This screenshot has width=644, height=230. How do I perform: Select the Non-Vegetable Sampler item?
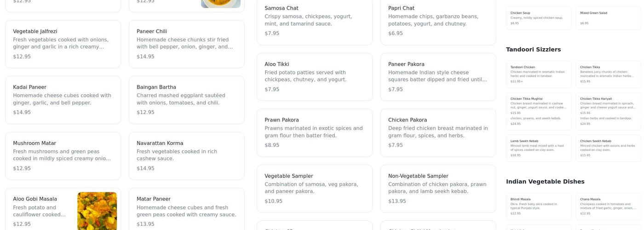coord(438,189)
